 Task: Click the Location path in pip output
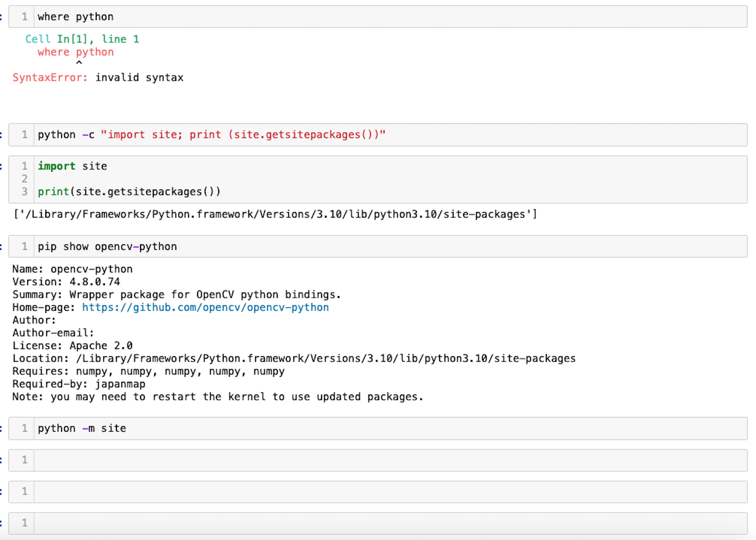325,359
